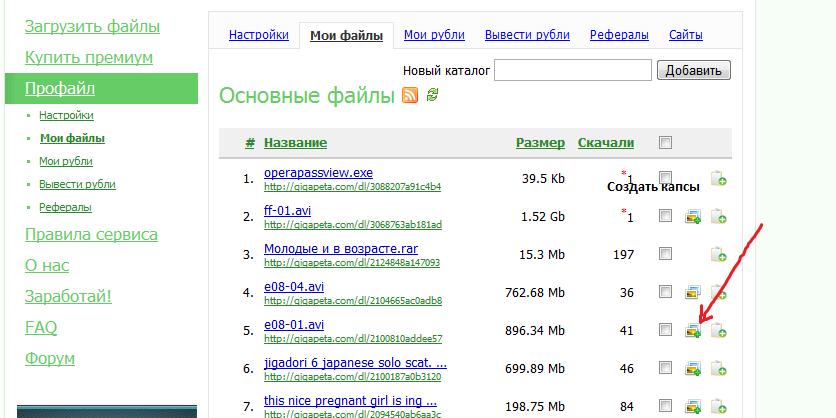Viewport: 836px width, 418px height.
Task: Tick the checkbox for Молодые и в возрасте.rar
Action: (665, 254)
